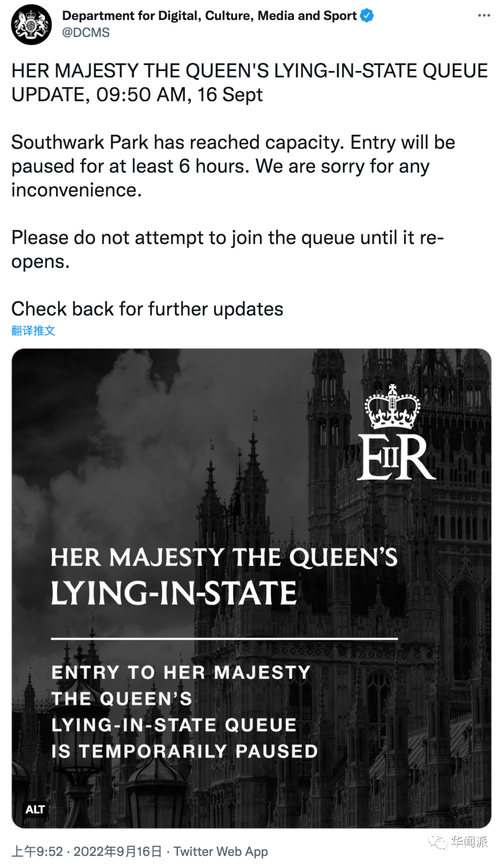Click the Southwark Park capacity paragraph
Viewport: 504px width, 864px height.
(233, 166)
